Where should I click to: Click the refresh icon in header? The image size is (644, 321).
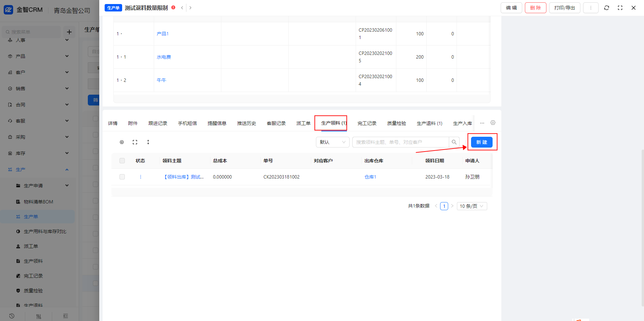[x=606, y=8]
